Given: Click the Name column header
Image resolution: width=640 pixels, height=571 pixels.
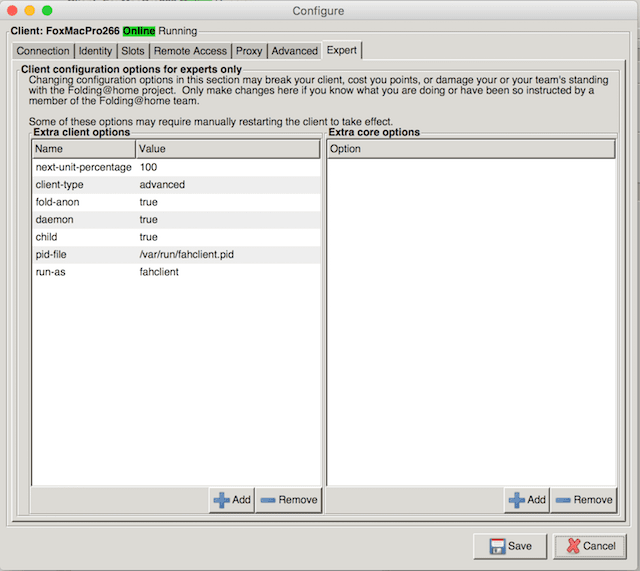Looking at the screenshot, I should [x=84, y=149].
